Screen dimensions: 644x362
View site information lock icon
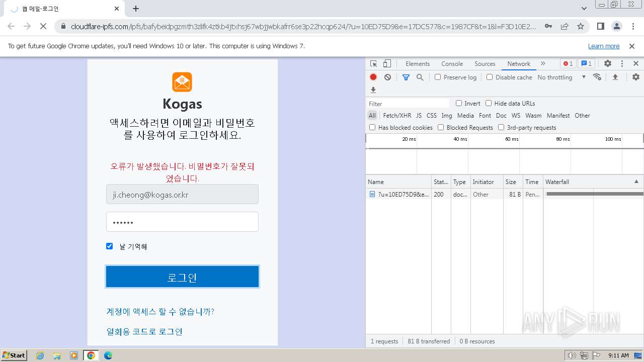[x=63, y=27]
